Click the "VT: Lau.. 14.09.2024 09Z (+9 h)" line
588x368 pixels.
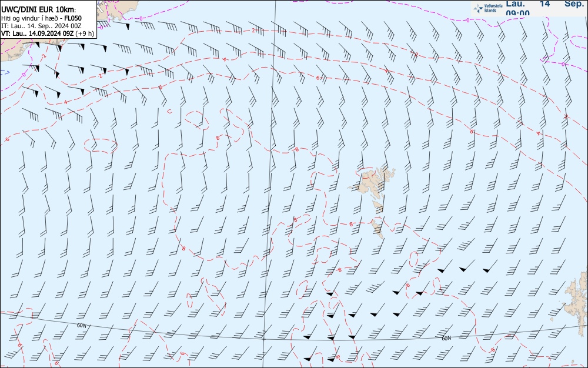coord(48,34)
